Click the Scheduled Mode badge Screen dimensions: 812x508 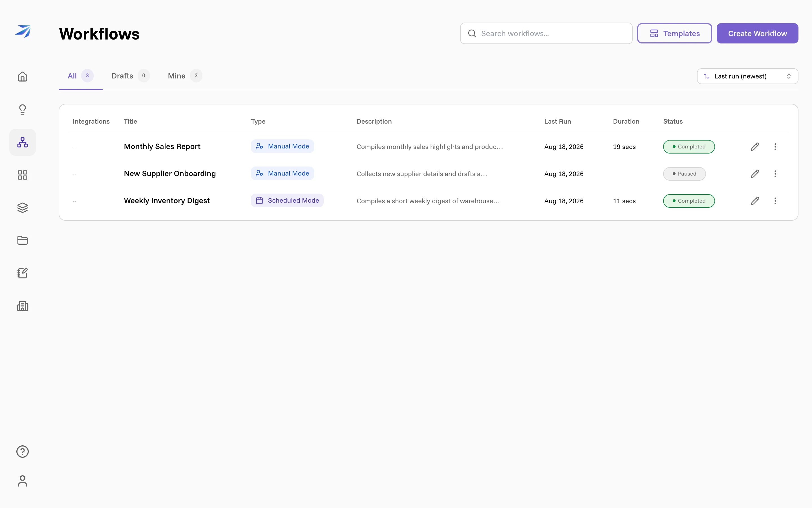(287, 200)
